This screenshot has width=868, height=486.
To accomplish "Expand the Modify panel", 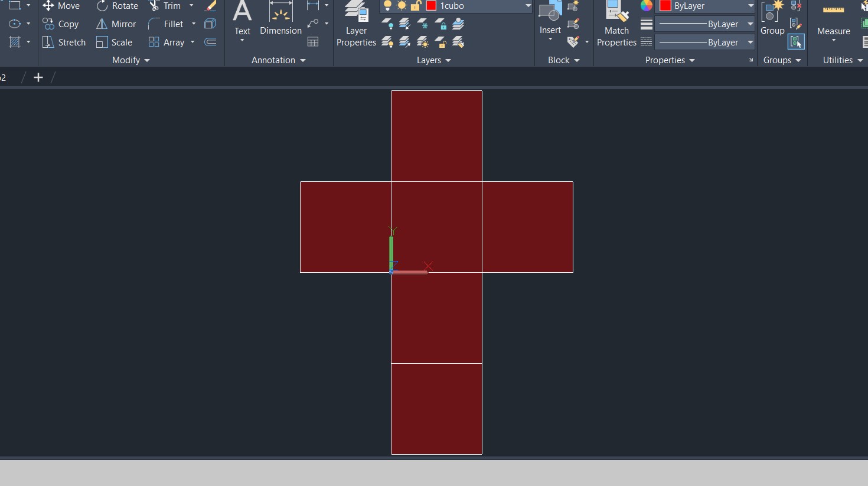I will tap(131, 60).
